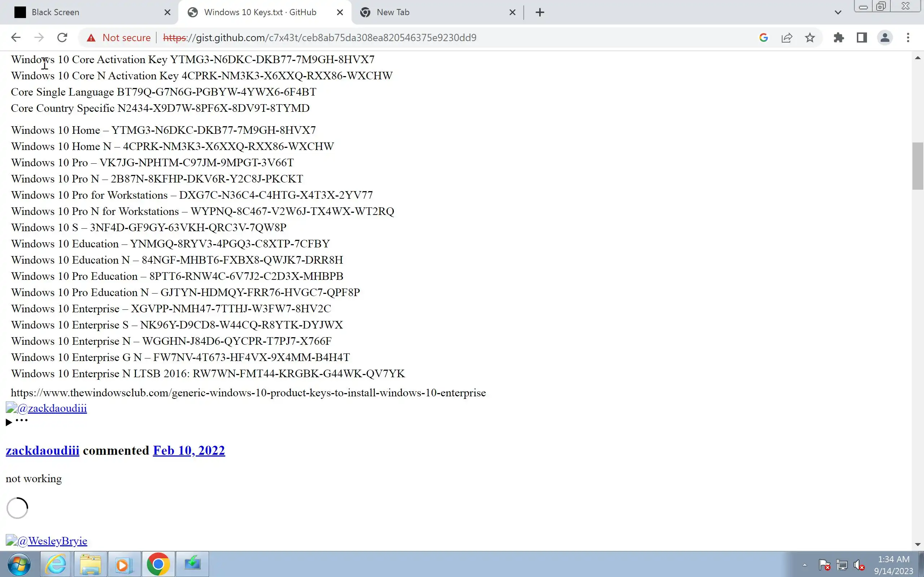Open the zackdaoudiii commenter profile link

coord(42,450)
